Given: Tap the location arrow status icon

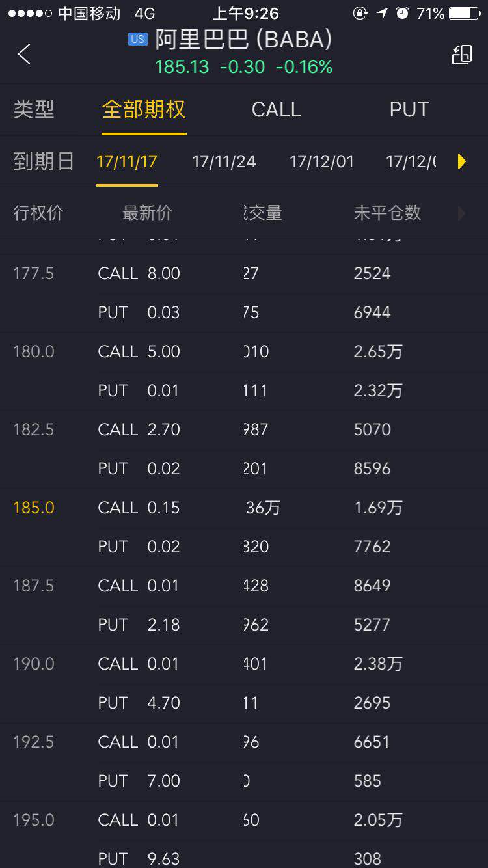Looking at the screenshot, I should 383,13.
